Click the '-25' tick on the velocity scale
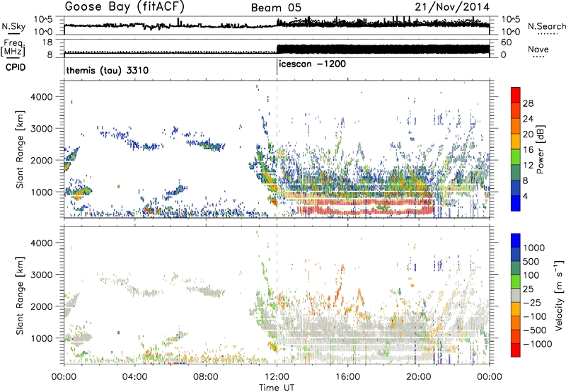566x392 pixels. click(x=532, y=302)
